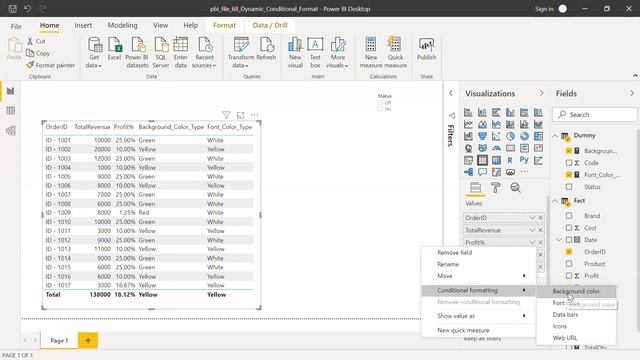Viewport: 640px width, 360px height.
Task: Choose Icons conditional formatting option
Action: (560, 326)
